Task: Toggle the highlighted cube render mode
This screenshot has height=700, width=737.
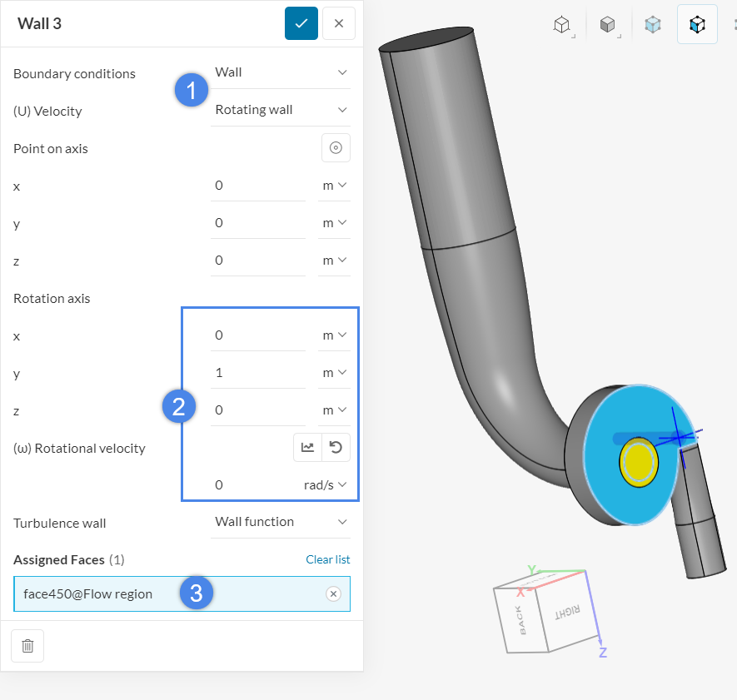Action: point(697,25)
